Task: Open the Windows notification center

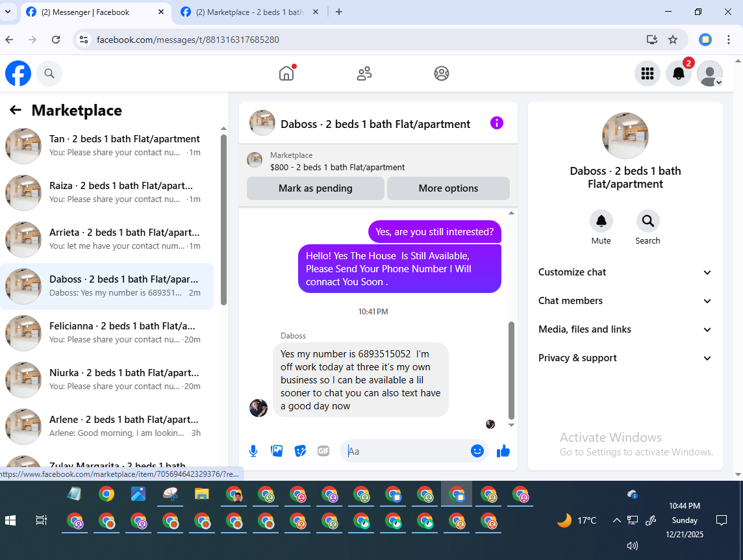Action: (x=721, y=520)
